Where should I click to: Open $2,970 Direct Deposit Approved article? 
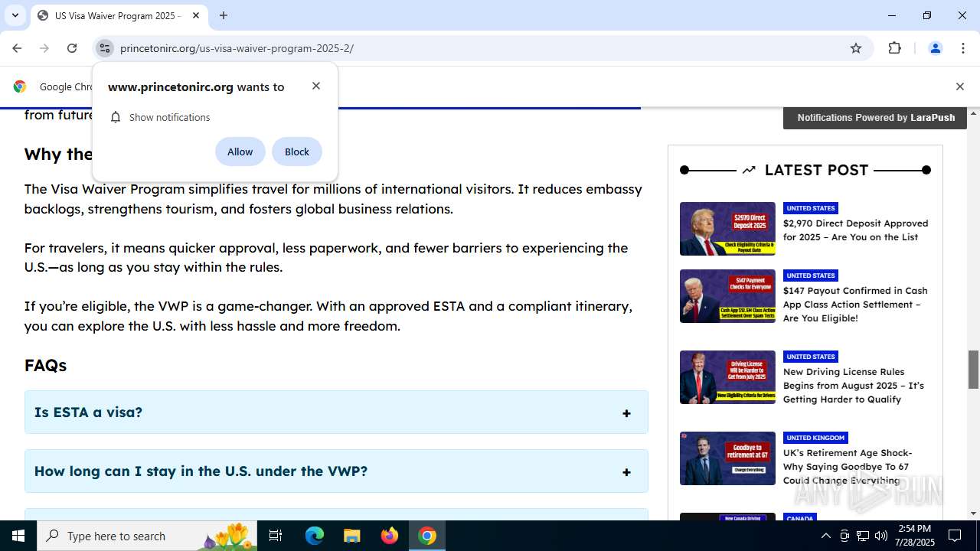(855, 230)
